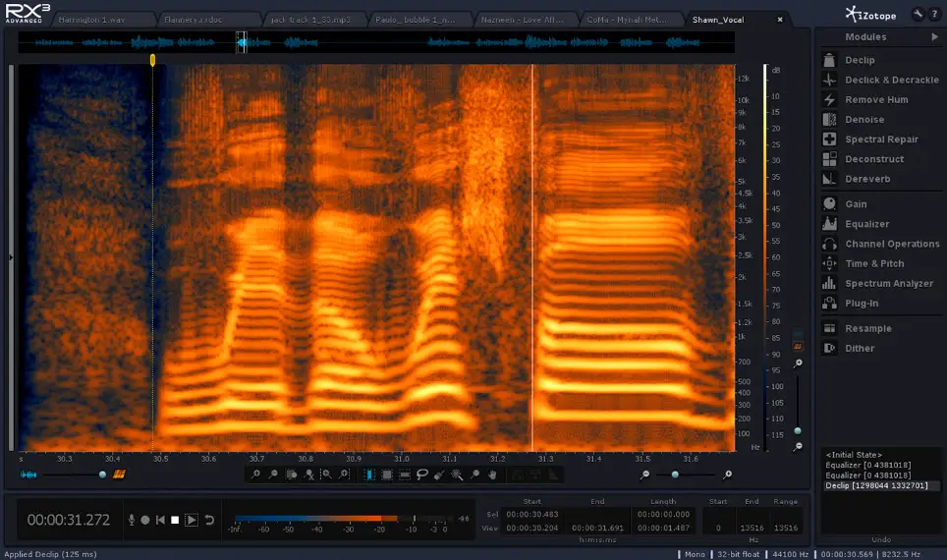The width and height of the screenshot is (947, 560).
Task: Expand the Modules panel arrow
Action: [935, 37]
